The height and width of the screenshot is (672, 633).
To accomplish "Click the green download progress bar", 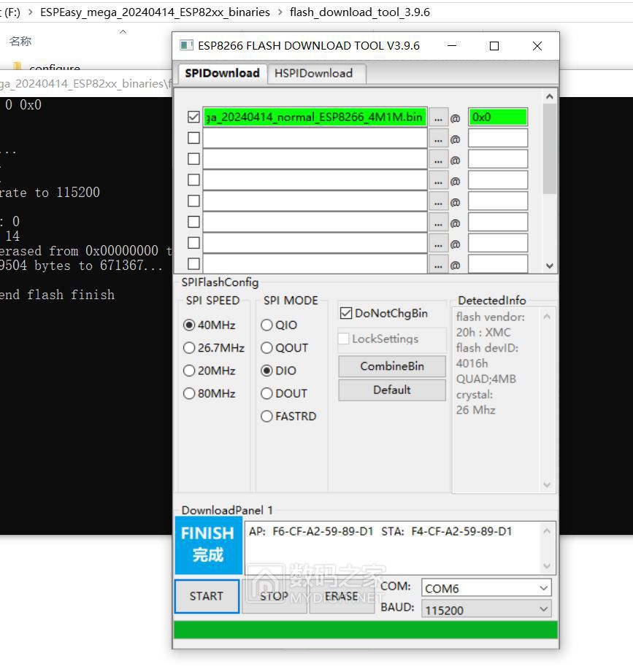I will coord(365,630).
